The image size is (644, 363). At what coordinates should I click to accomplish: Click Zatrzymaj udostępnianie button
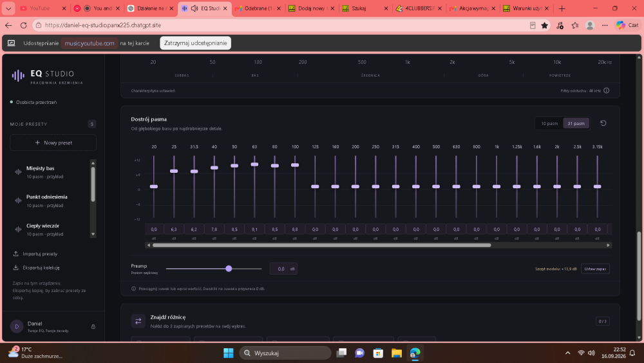pyautogui.click(x=196, y=43)
